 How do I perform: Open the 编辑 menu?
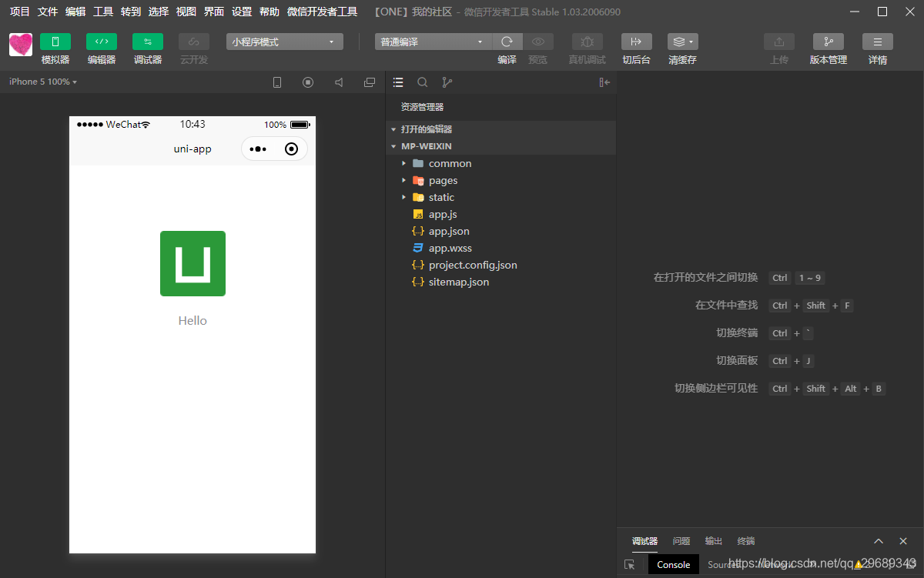point(75,12)
